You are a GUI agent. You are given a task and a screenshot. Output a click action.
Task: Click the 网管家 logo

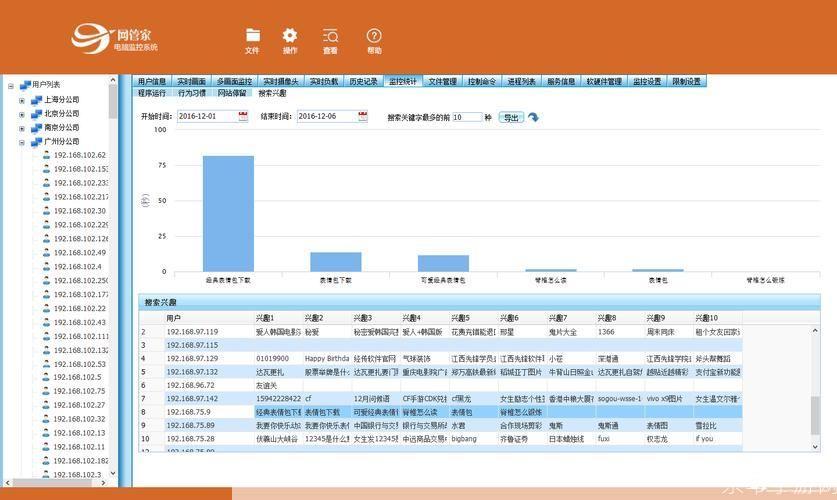point(114,38)
